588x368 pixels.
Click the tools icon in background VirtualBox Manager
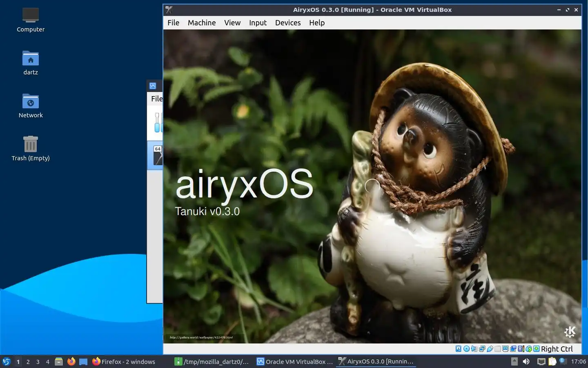click(x=158, y=122)
